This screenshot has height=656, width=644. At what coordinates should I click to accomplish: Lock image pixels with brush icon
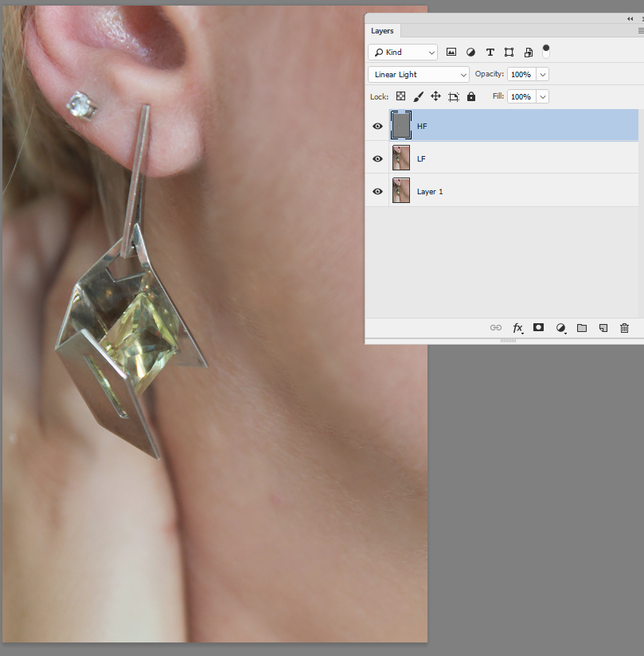[x=418, y=96]
